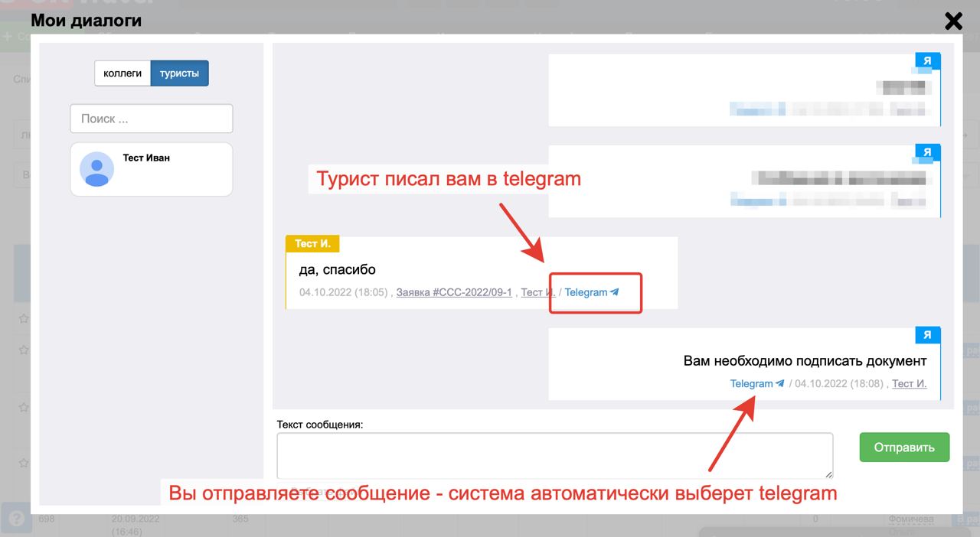Screen dimensions: 980x537
Task: Focus the Поиск search field
Action: 152,119
